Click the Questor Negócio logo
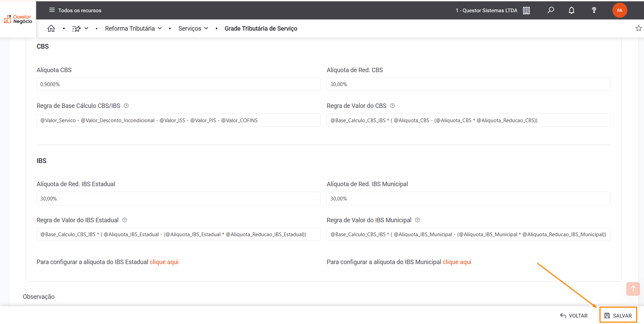 (18, 19)
